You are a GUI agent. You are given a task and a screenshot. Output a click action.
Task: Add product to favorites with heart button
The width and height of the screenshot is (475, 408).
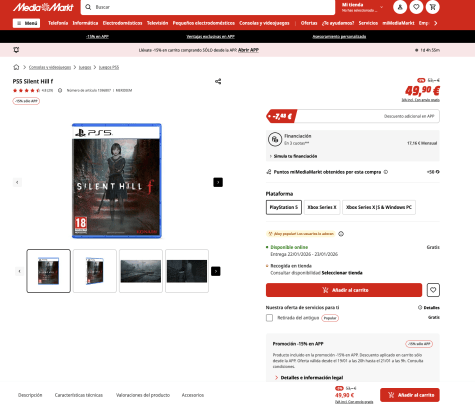click(433, 290)
